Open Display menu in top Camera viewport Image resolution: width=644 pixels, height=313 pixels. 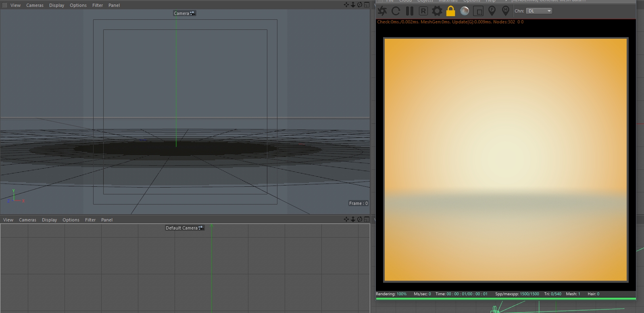57,5
